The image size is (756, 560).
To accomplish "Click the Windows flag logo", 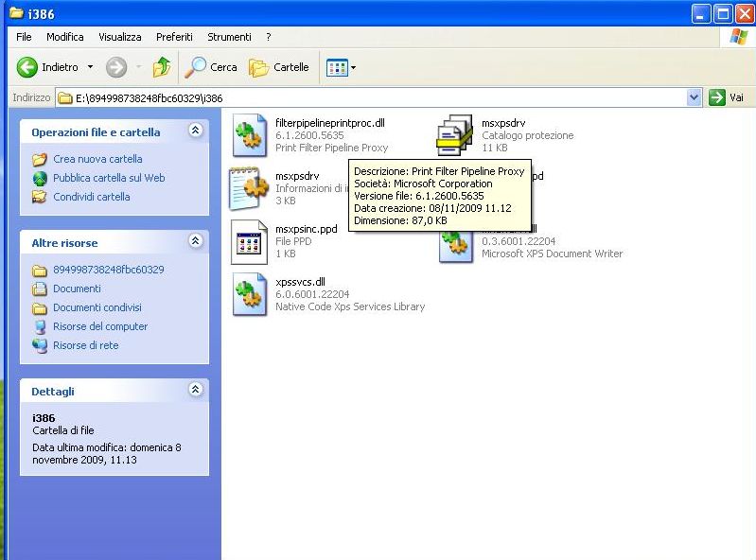I will 738,37.
